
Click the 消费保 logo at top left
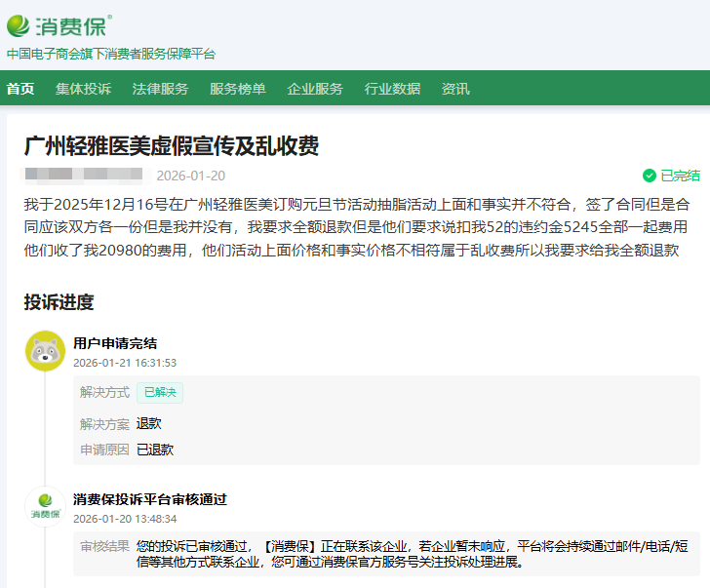59,24
